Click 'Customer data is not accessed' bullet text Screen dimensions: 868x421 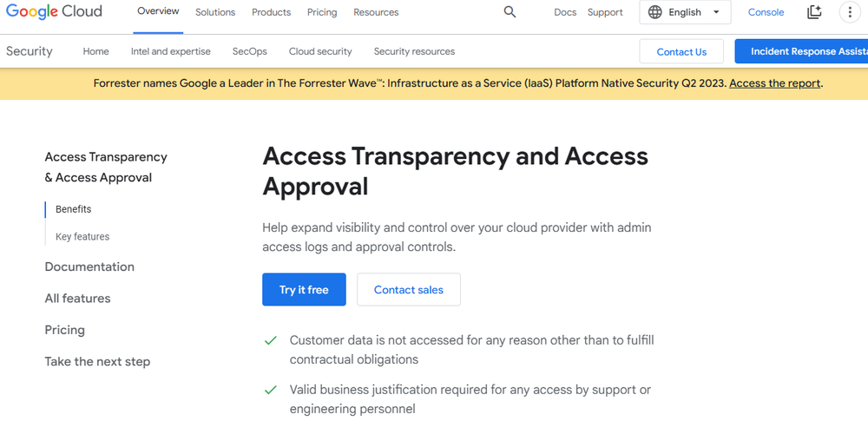(x=471, y=350)
